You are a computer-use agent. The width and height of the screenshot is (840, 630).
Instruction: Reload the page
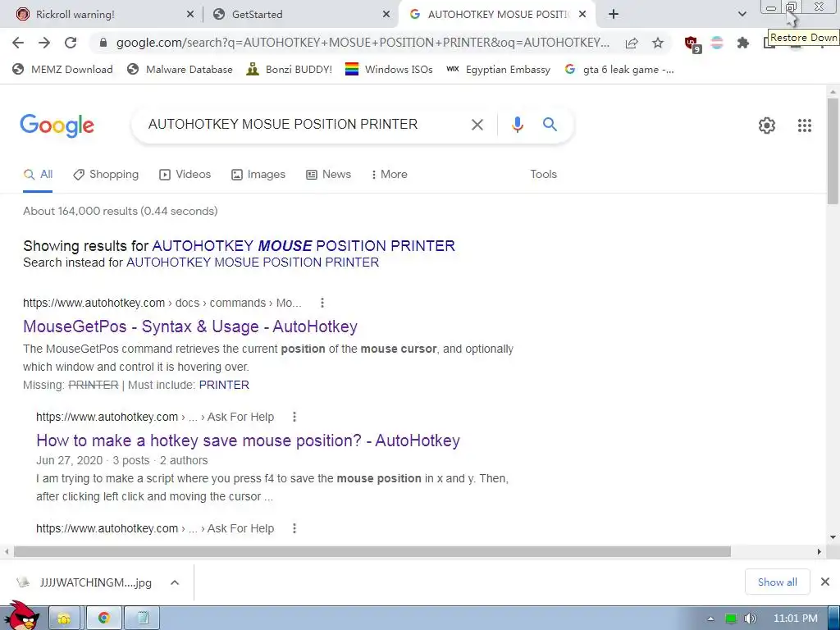tap(71, 43)
